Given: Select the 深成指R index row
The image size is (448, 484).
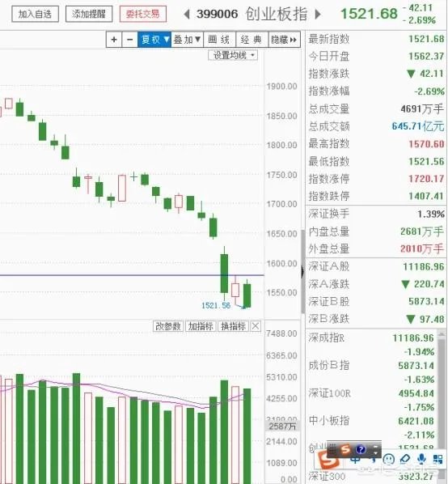Looking at the screenshot, I should coord(371,345).
